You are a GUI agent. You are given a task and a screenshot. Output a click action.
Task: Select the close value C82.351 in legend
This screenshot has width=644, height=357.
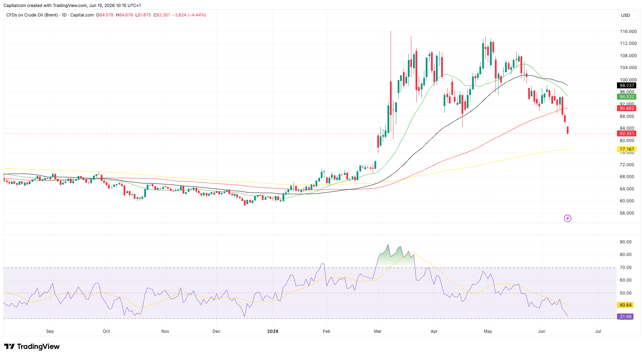(x=162, y=15)
